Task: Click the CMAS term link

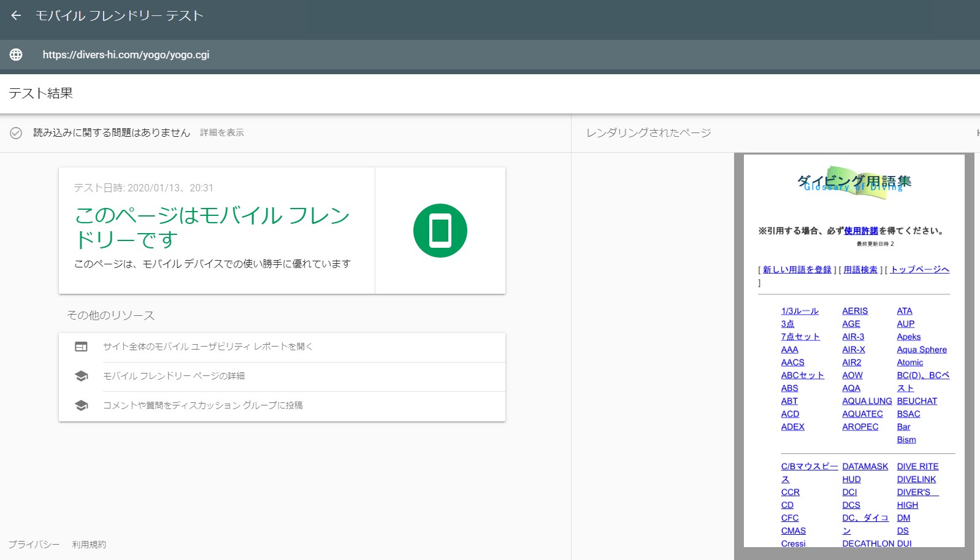Action: coord(794,531)
